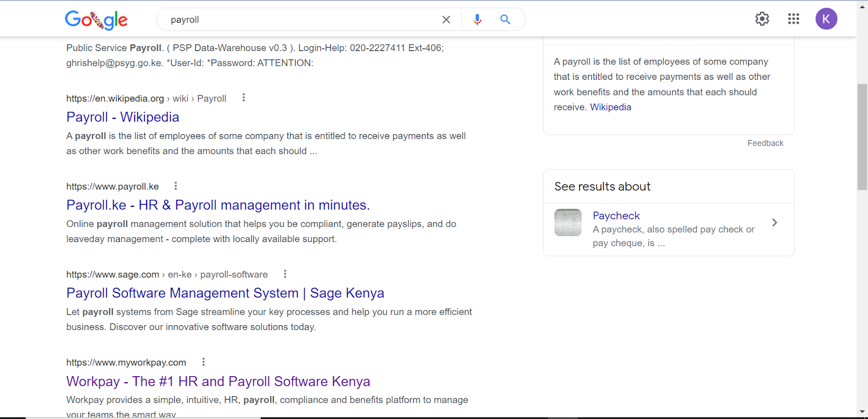Expand the Paycheck result with the chevron arrow

(x=775, y=223)
